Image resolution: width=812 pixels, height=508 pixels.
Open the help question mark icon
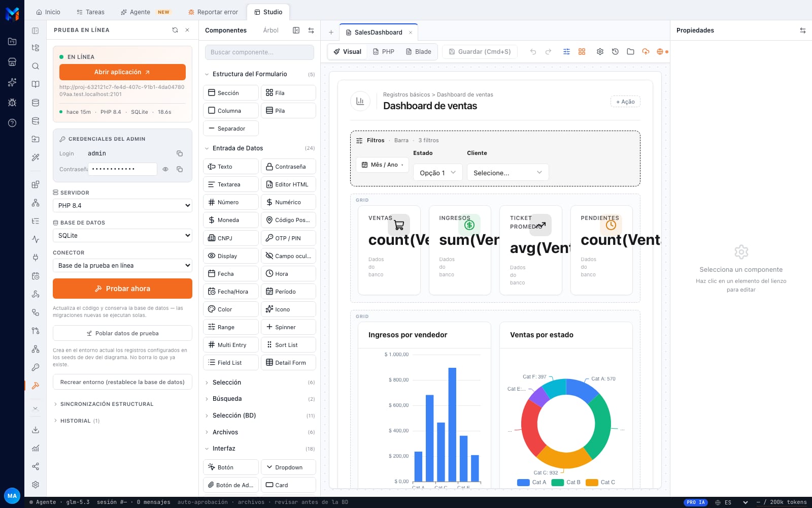pos(12,123)
